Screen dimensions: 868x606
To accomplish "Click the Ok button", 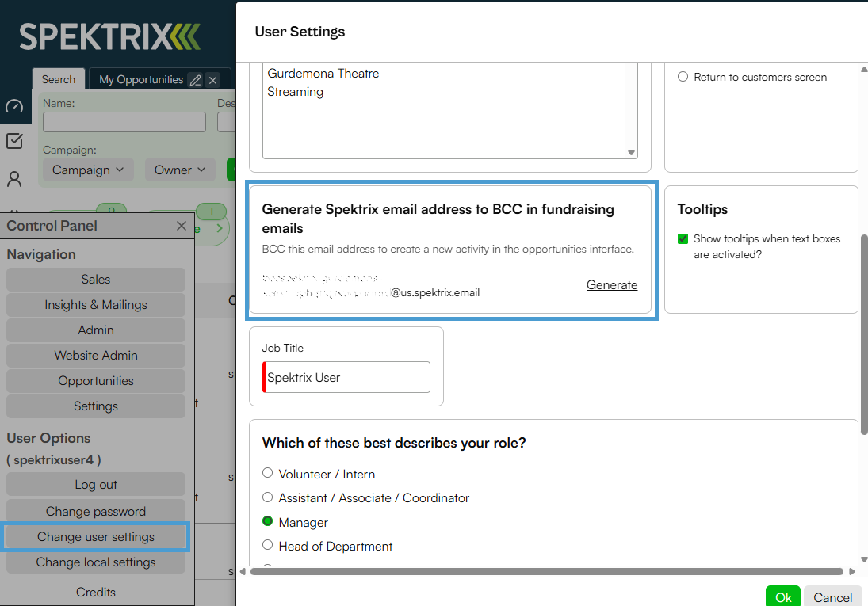I will 783,596.
